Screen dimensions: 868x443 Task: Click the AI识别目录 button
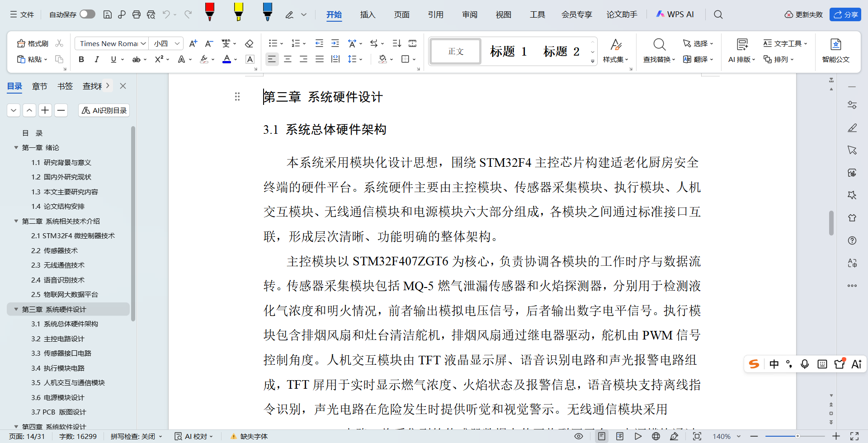104,110
